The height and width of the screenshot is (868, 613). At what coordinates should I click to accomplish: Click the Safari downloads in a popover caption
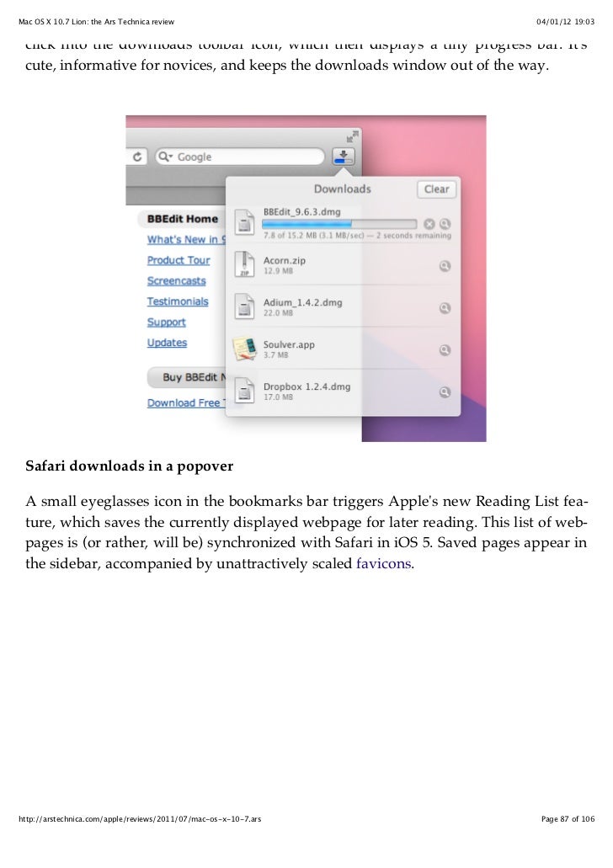point(129,466)
